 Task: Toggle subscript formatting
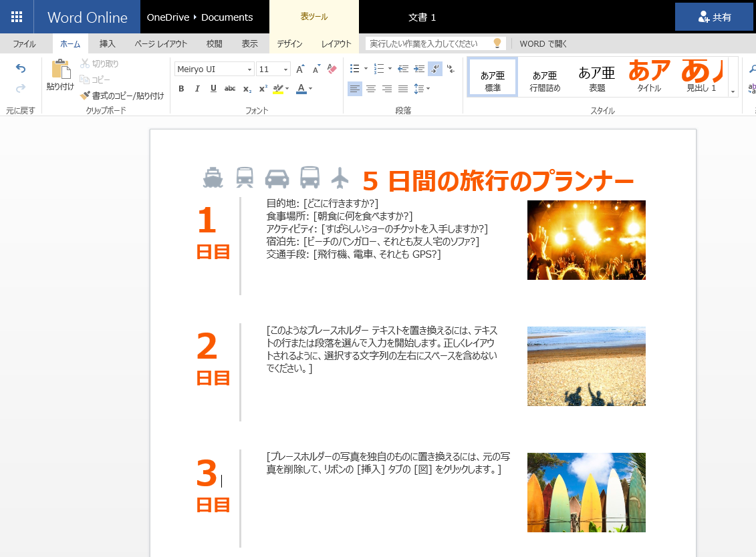[247, 89]
